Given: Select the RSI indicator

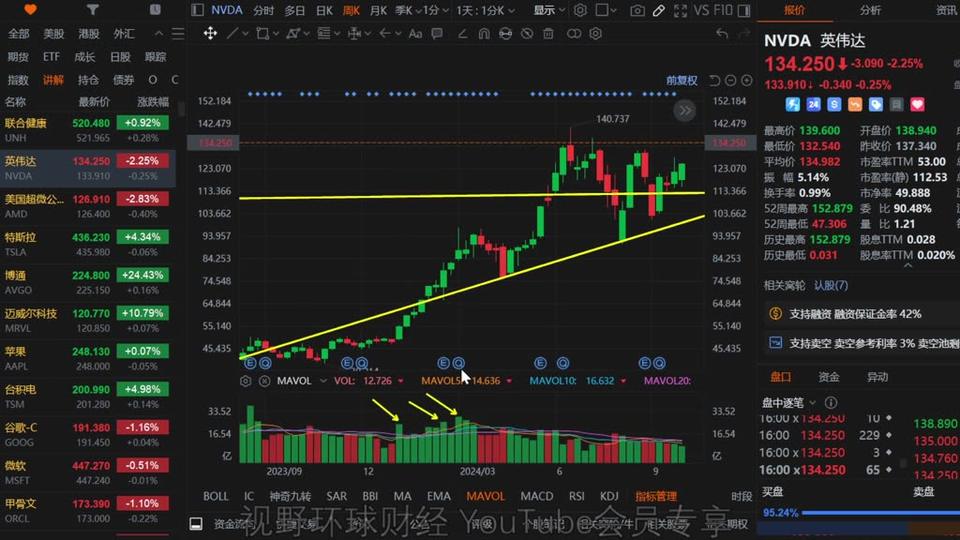Looking at the screenshot, I should [x=576, y=496].
